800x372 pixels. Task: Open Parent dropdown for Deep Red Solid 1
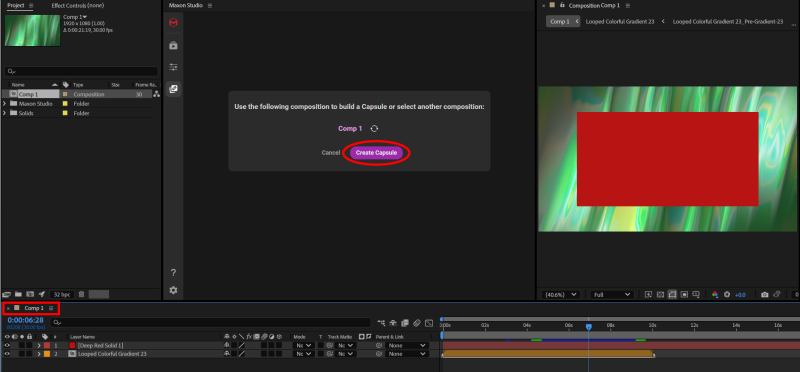pyautogui.click(x=407, y=345)
